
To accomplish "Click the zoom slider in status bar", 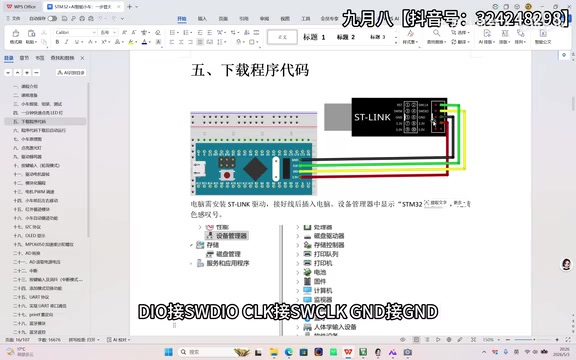I will pyautogui.click(x=532, y=340).
